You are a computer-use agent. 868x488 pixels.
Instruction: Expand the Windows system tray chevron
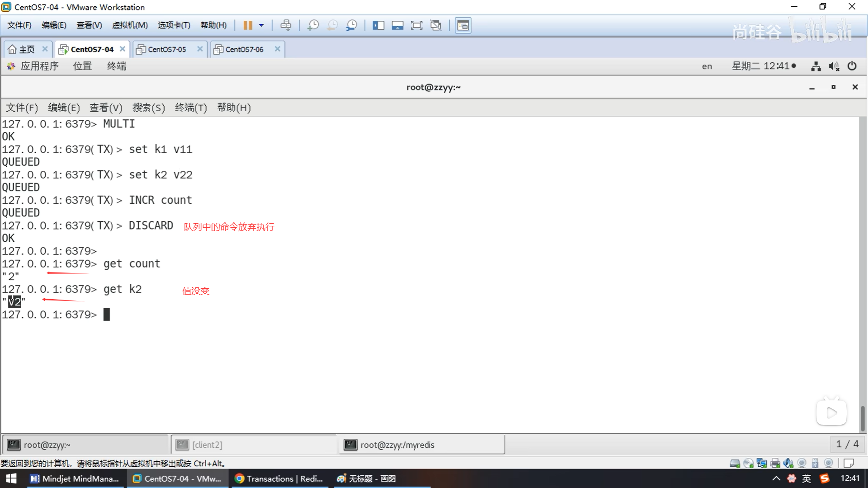pos(776,479)
